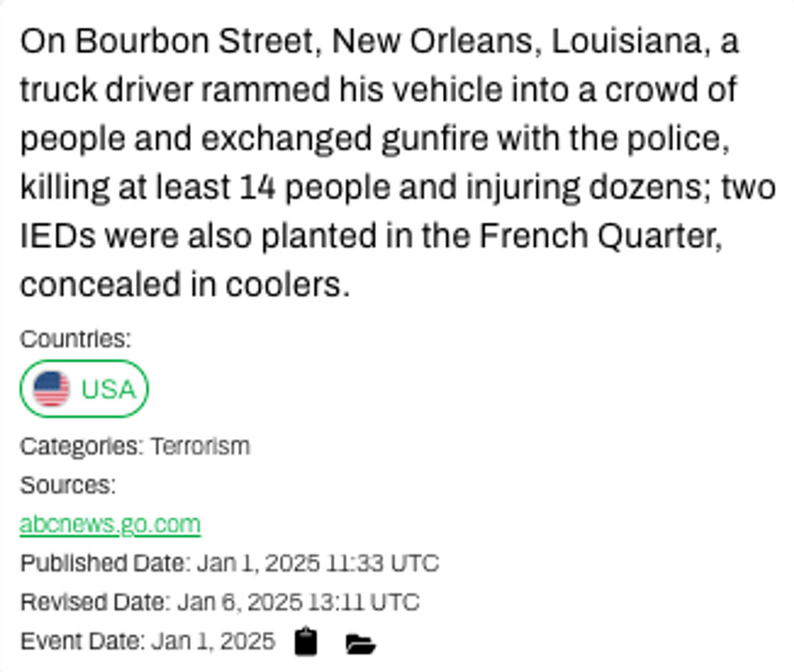Click the Published Date timestamp
This screenshot has width=794, height=672.
tap(318, 562)
